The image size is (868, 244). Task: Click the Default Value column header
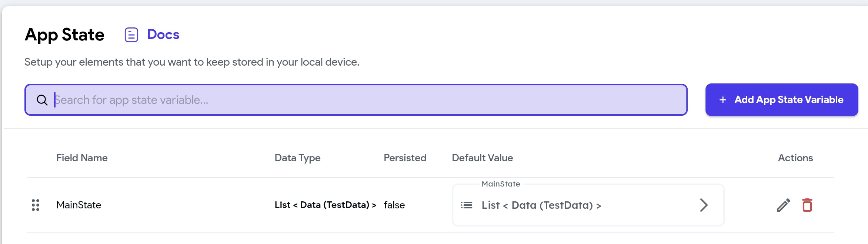(482, 158)
